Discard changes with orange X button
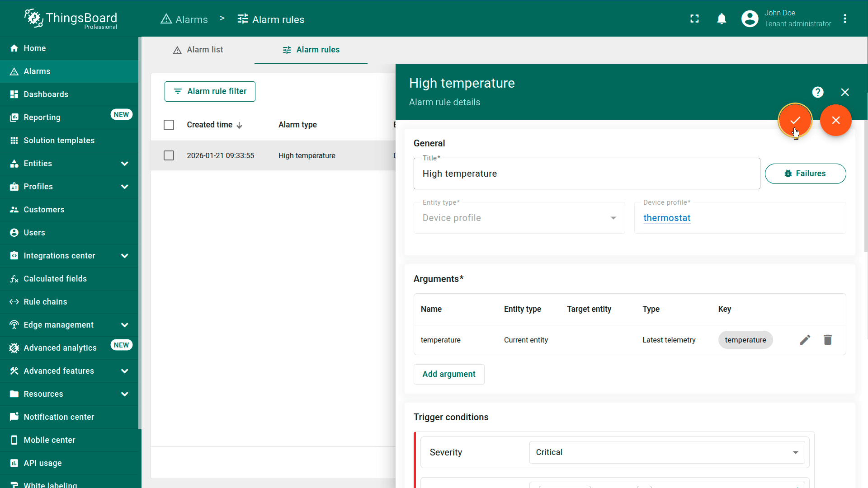This screenshot has width=868, height=488. coord(835,120)
